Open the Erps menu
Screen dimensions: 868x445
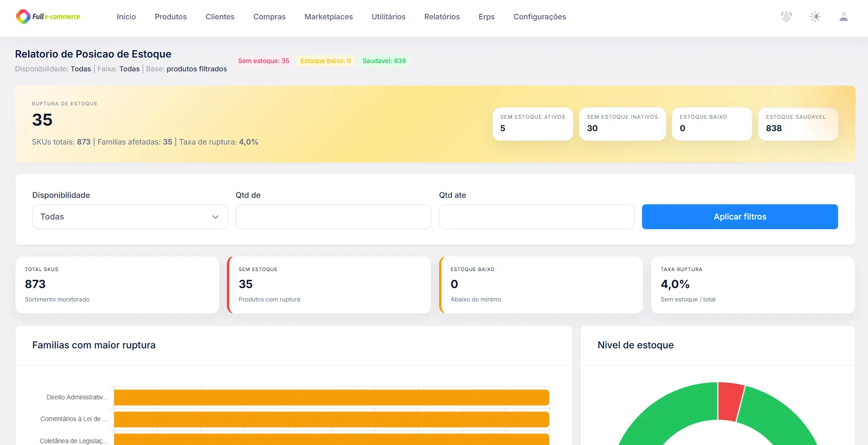pos(486,17)
